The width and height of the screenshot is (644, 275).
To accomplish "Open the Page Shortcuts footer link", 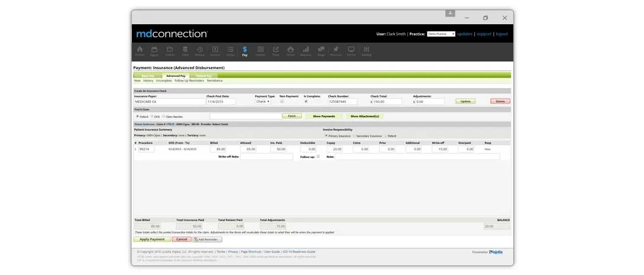I will 251,251.
